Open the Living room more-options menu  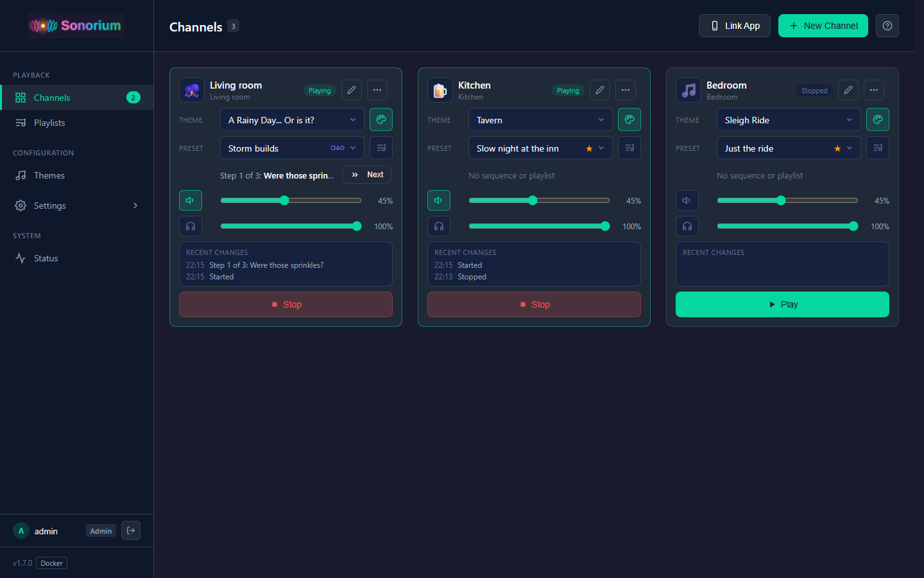377,90
